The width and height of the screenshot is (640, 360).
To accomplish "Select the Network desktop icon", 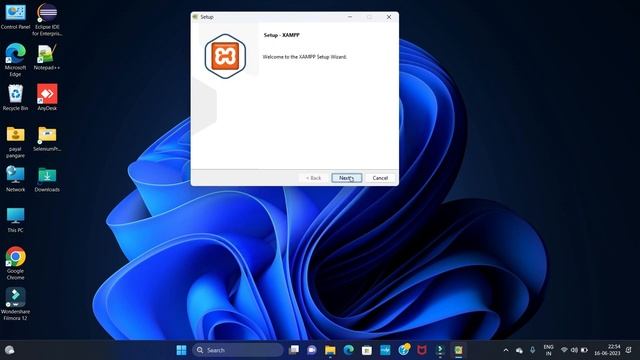I will tap(16, 179).
